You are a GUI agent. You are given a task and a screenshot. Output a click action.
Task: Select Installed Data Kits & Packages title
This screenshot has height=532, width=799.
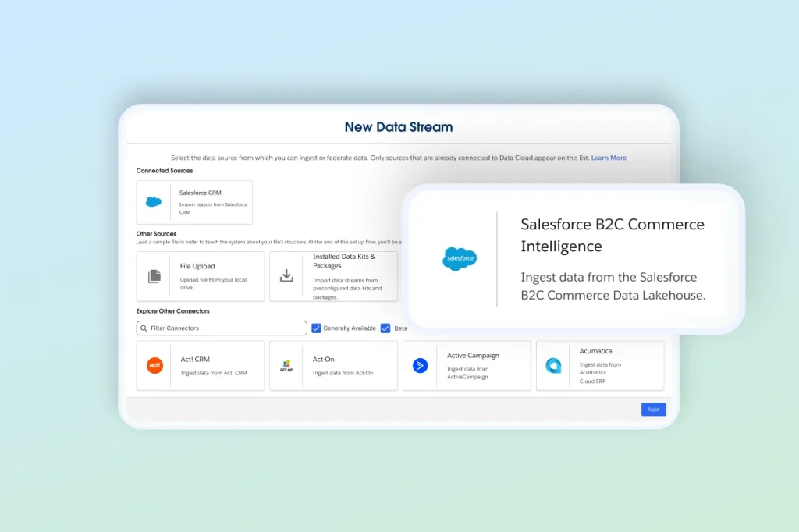coord(344,261)
